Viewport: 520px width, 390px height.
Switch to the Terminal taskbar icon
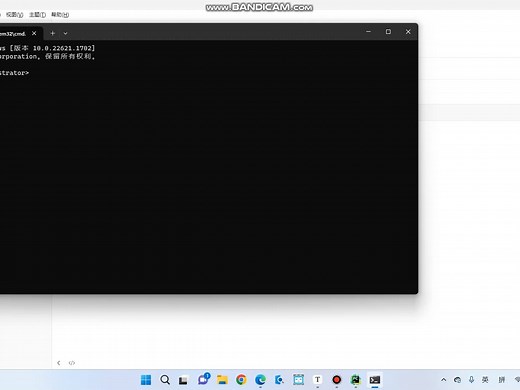tap(375, 380)
